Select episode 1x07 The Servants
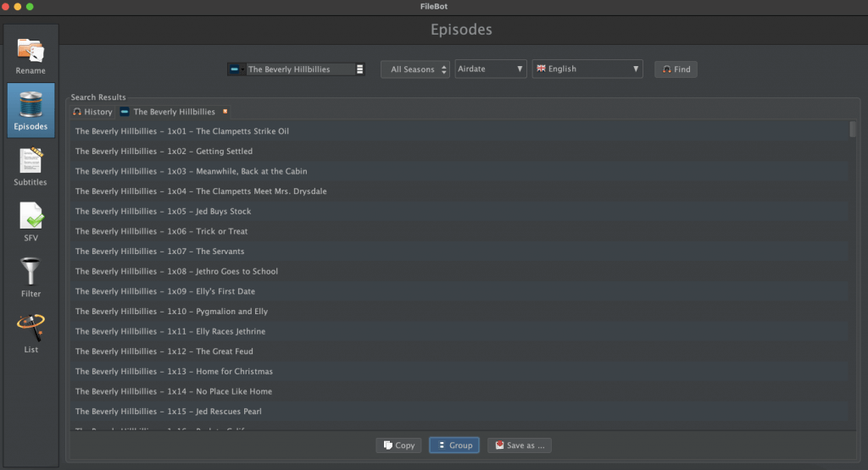 pos(459,251)
